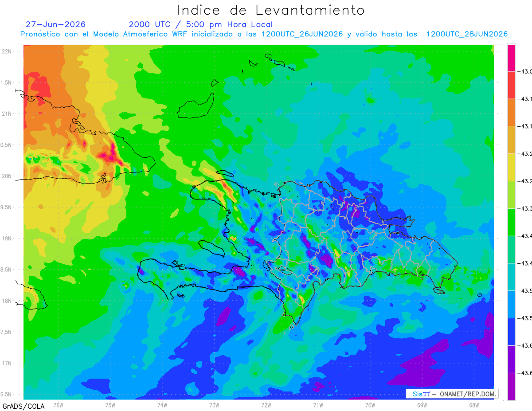Click '2000 UTC / 5:00 pm Hora Local'
Image resolution: width=532 pixels, height=411 pixels.
point(201,24)
